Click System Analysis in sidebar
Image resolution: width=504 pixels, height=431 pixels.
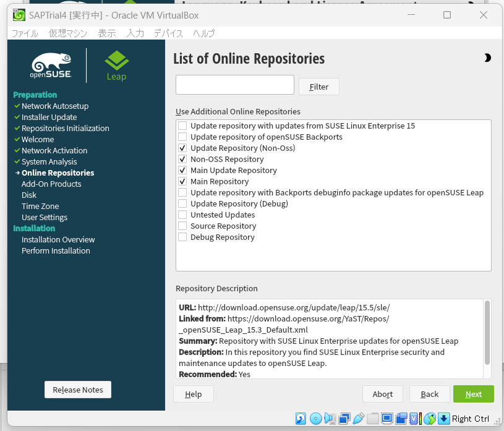coord(49,161)
